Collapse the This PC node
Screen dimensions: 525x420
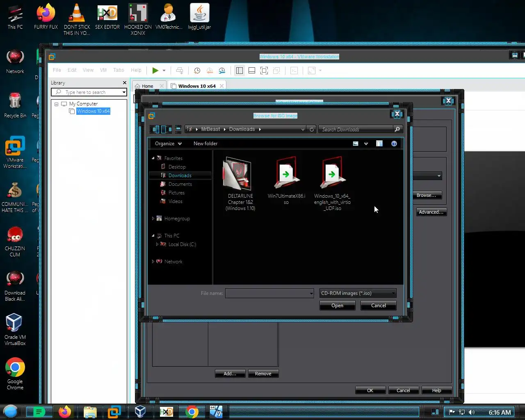point(153,236)
